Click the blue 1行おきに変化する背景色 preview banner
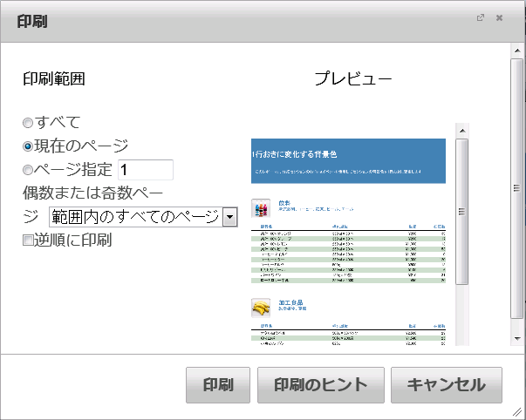Image resolution: width=526 pixels, height=420 pixels. point(348,160)
